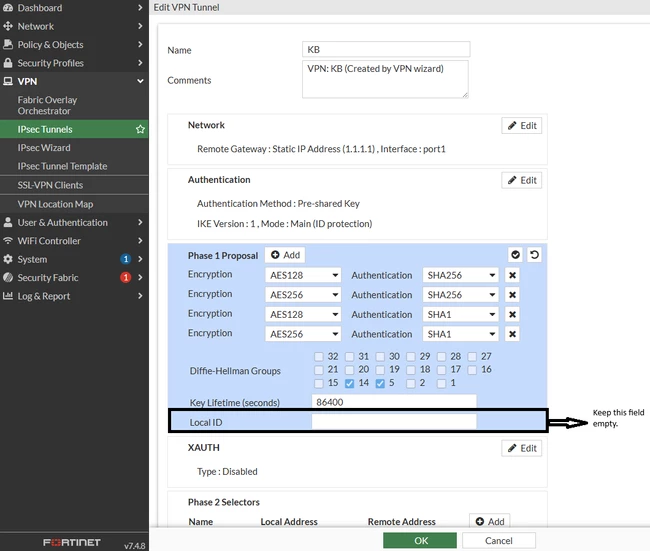Expand the Dashboard menu chevron
The height and width of the screenshot is (551, 650).
pos(140,7)
